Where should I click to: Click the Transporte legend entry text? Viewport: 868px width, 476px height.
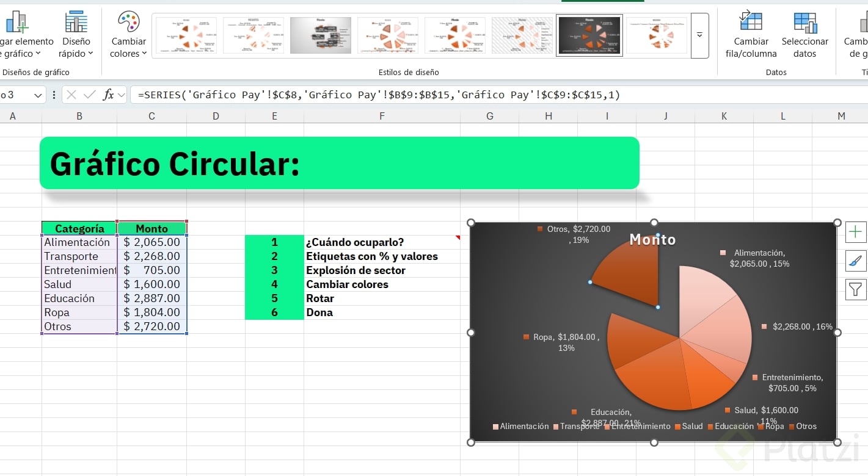(x=580, y=427)
